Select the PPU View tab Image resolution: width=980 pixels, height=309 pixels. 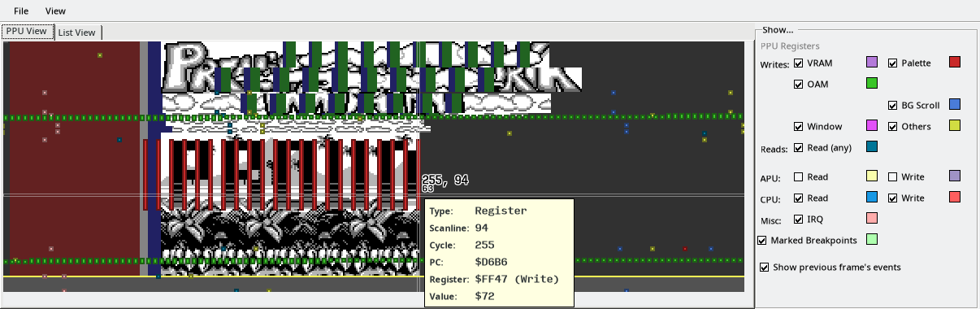(27, 32)
